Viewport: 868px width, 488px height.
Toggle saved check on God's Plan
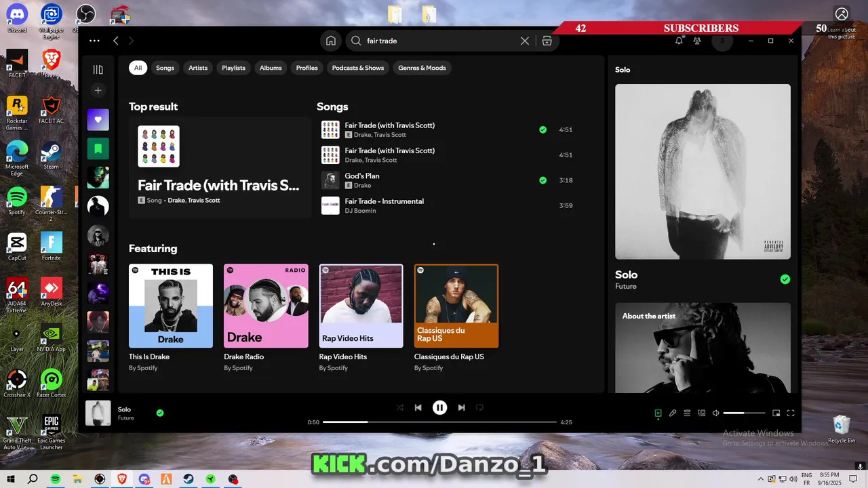(542, 180)
